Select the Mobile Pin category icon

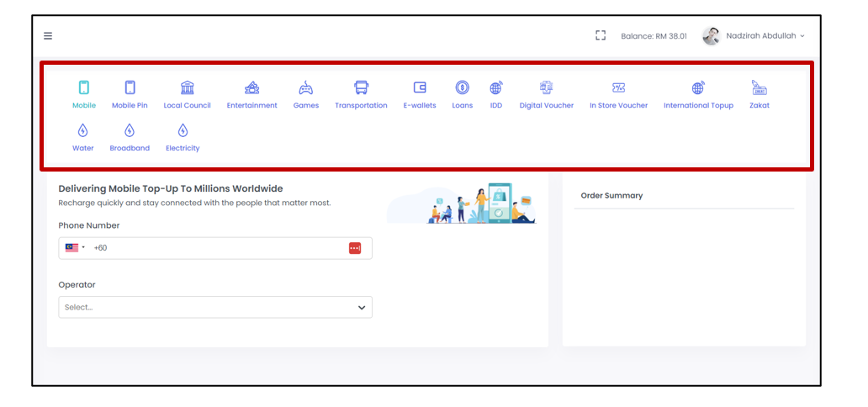[x=130, y=87]
